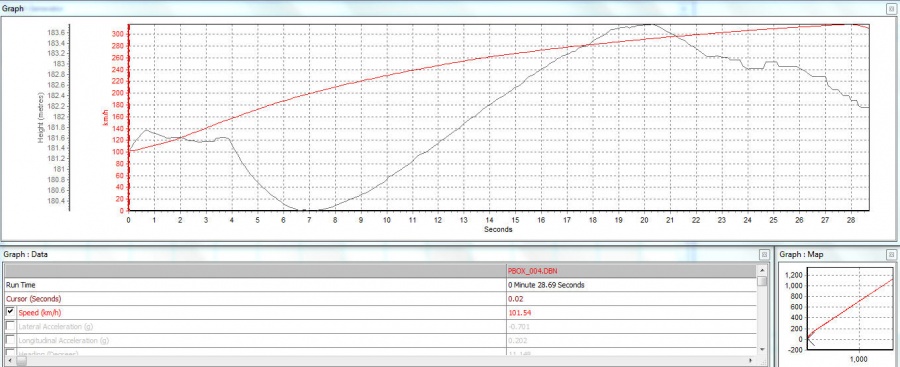Enable the Longitudinal Acceleration (g) checkbox
The image size is (900, 367).
coord(10,340)
